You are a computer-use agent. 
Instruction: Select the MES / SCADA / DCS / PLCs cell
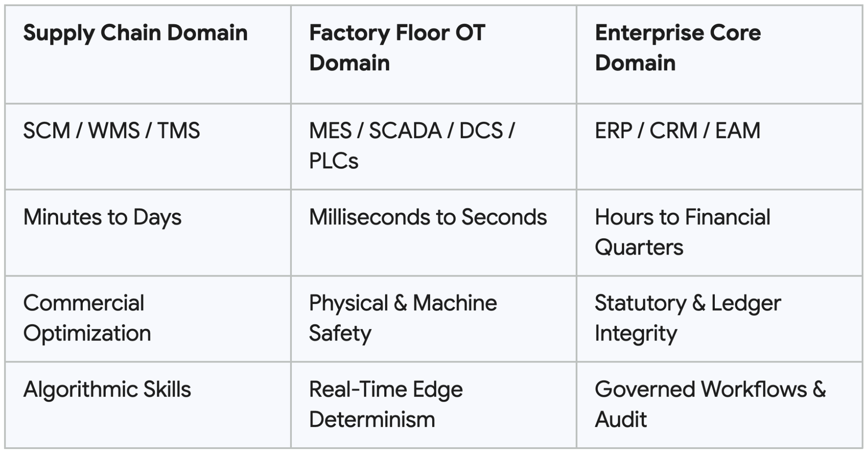[434, 146]
